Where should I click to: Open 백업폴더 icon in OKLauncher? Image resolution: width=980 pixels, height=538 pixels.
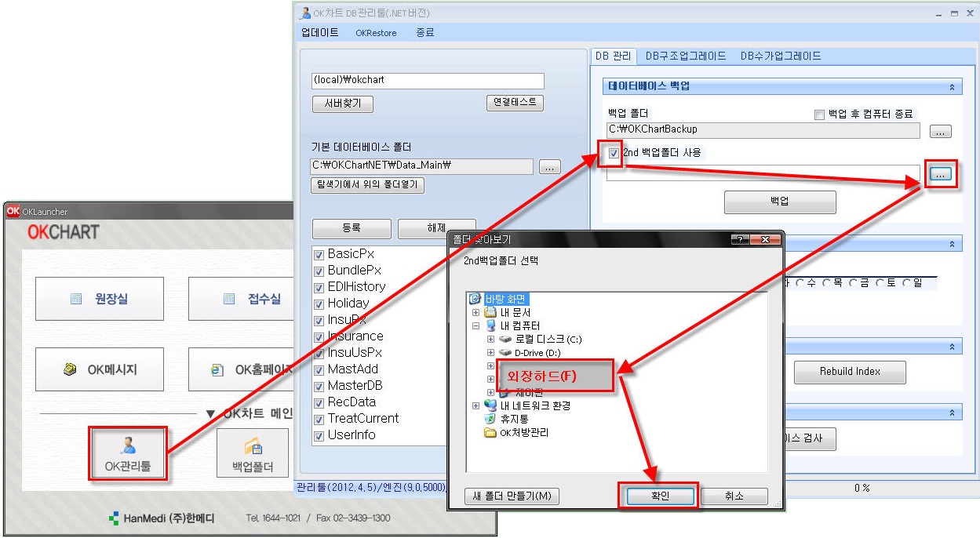coord(252,453)
